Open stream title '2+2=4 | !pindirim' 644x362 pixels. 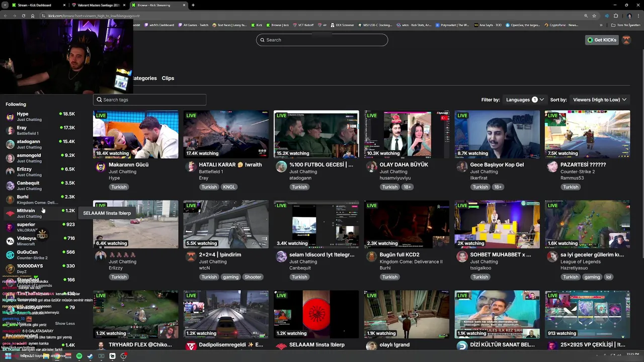coord(220,254)
